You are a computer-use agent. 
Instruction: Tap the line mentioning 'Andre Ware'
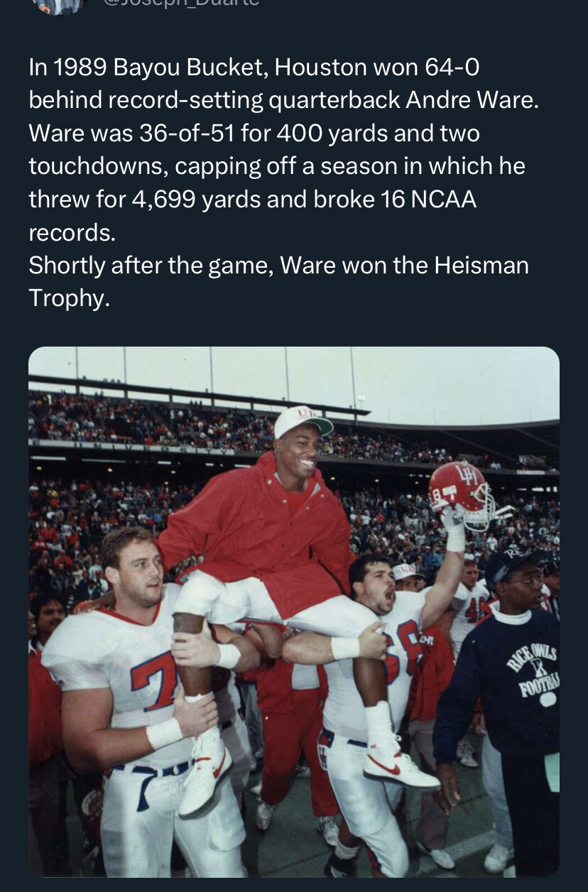coord(284,100)
